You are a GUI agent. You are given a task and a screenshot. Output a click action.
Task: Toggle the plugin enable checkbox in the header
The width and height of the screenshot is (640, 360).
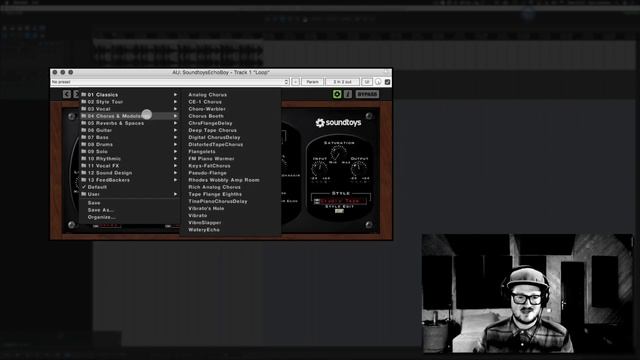coord(387,82)
